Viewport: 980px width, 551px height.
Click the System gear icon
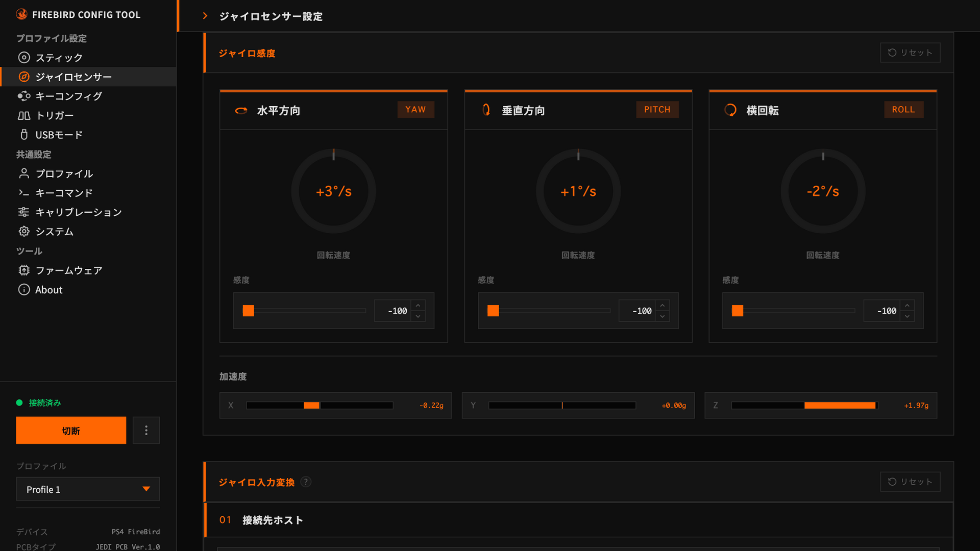tap(24, 232)
